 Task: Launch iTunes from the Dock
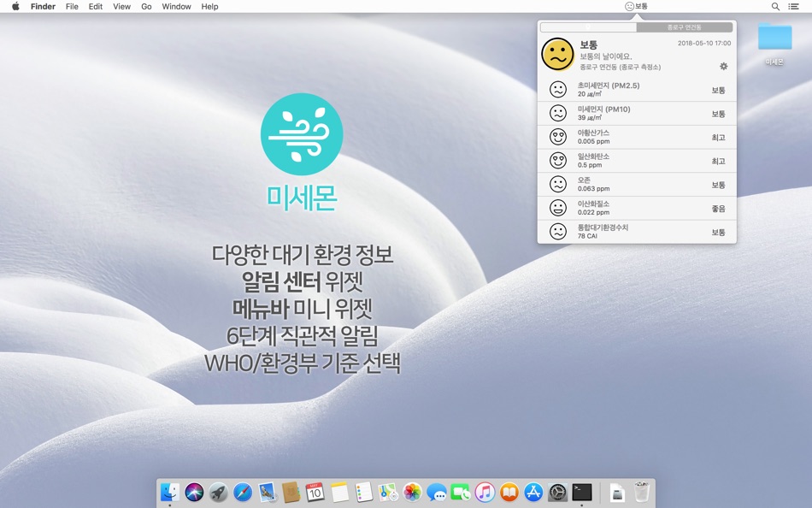485,492
